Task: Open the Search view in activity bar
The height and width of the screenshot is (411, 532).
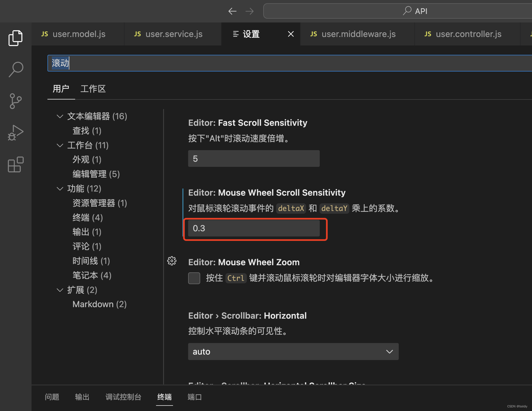Action: 16,69
